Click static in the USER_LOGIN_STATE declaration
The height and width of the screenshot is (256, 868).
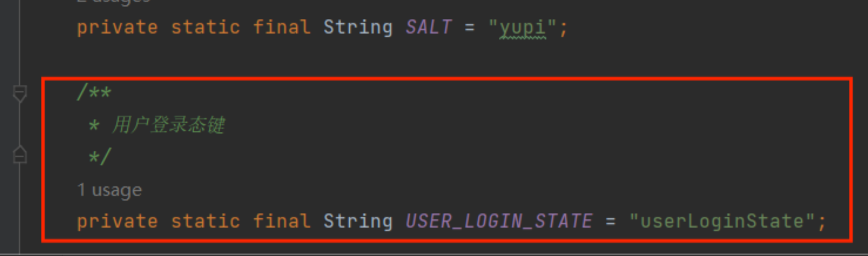coord(205,221)
